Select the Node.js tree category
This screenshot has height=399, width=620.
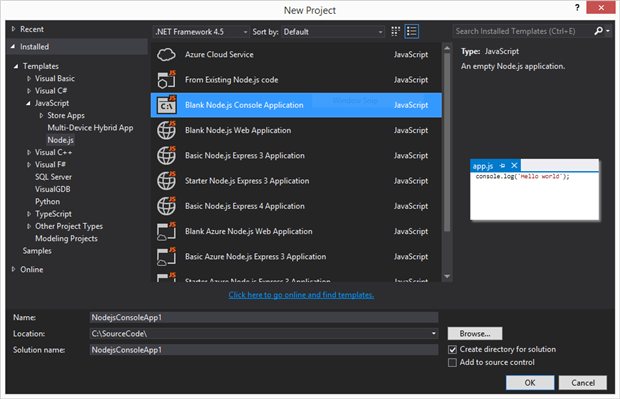click(60, 140)
